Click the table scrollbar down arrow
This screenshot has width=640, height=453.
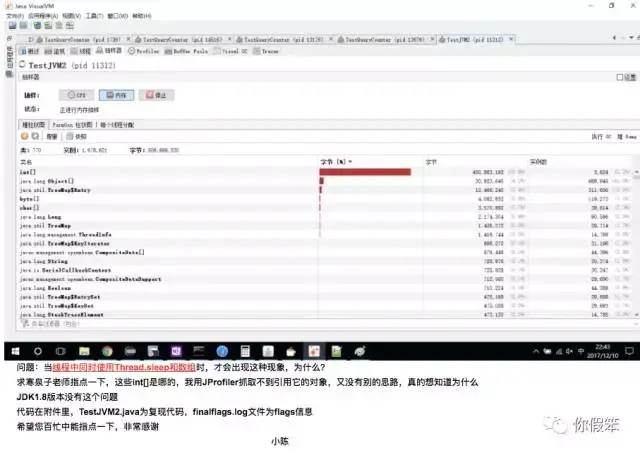[x=637, y=315]
